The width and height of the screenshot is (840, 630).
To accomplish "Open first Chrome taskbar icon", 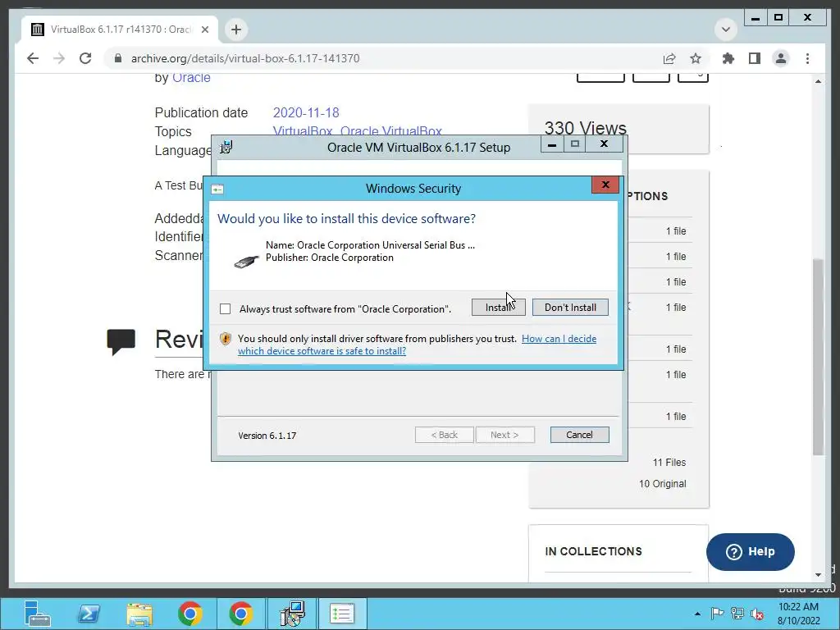I will point(190,614).
